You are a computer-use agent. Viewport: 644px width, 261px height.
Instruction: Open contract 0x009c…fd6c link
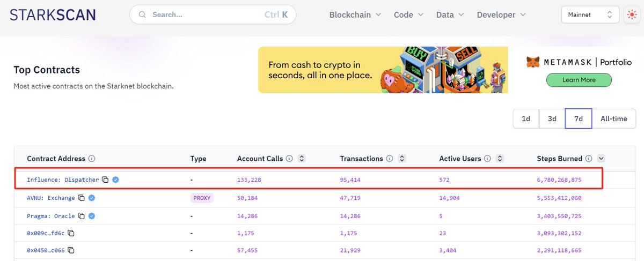coord(46,233)
